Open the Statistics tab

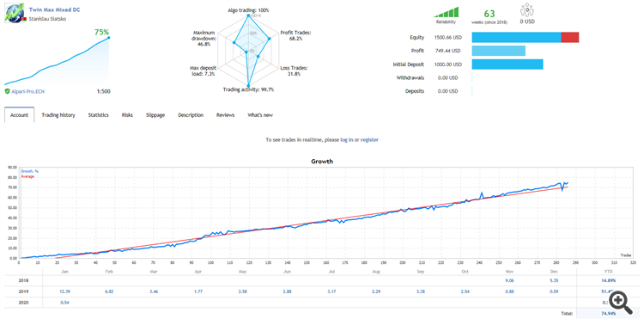98,114
